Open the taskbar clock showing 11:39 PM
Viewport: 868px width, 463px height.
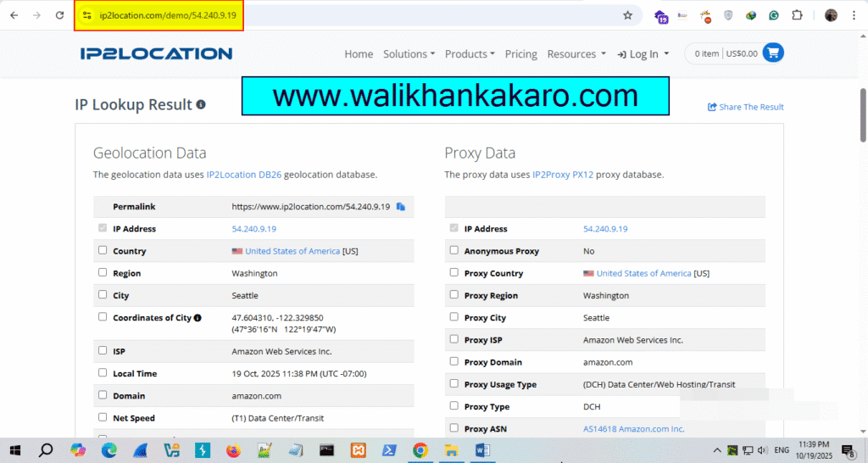[814, 450]
